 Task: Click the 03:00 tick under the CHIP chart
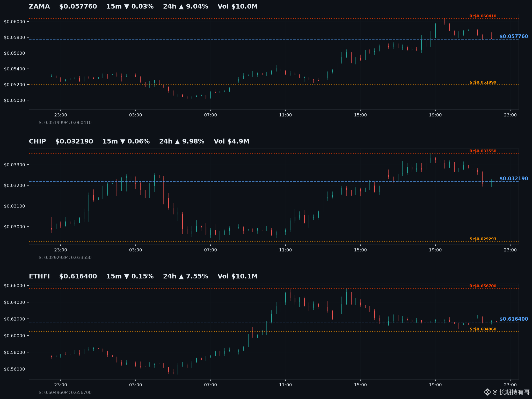tap(136, 250)
